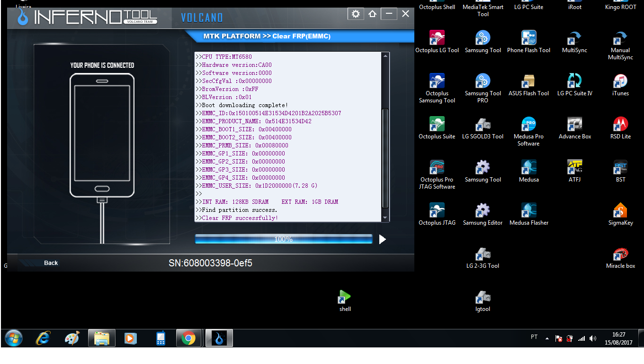Open the network signal tray icon
This screenshot has height=364, width=644.
[x=581, y=338]
